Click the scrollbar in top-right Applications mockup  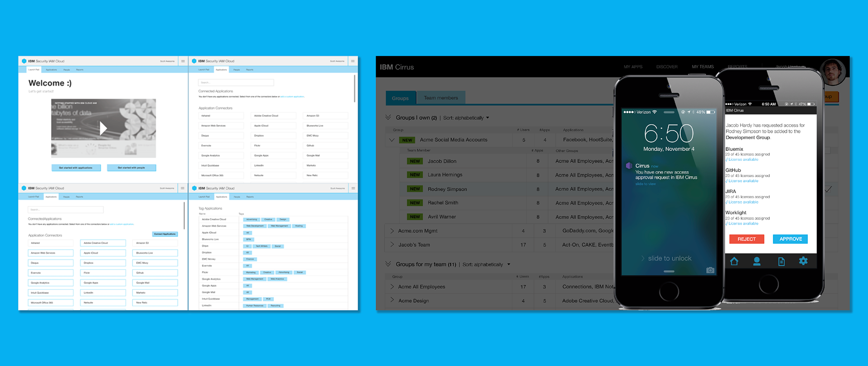click(354, 89)
